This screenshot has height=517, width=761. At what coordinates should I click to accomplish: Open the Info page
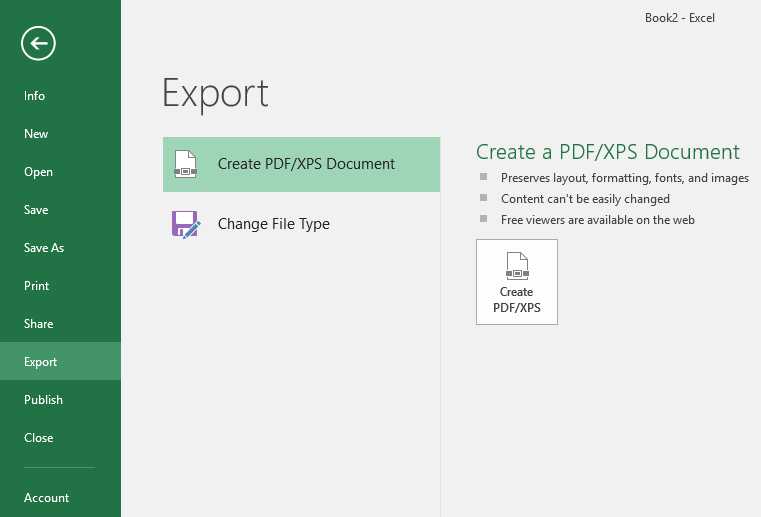pos(60,96)
